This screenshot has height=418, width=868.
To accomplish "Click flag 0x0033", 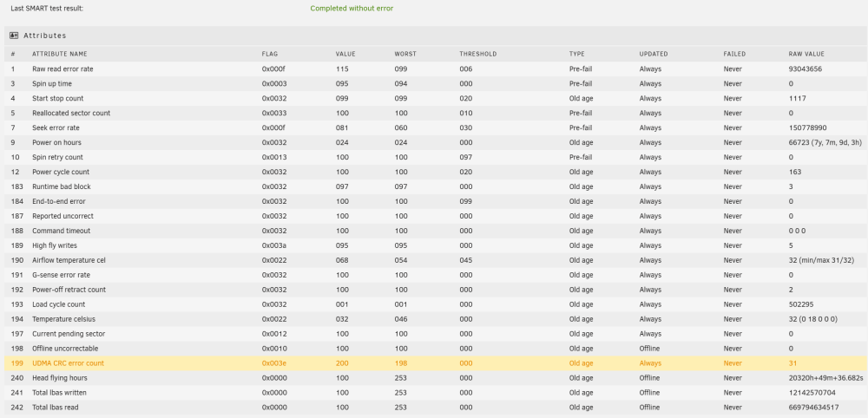I will 274,113.
